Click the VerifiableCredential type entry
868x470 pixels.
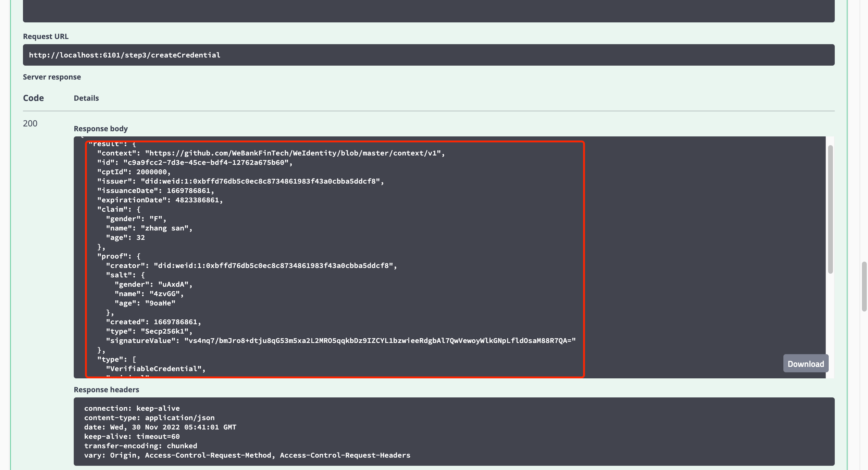tap(155, 368)
